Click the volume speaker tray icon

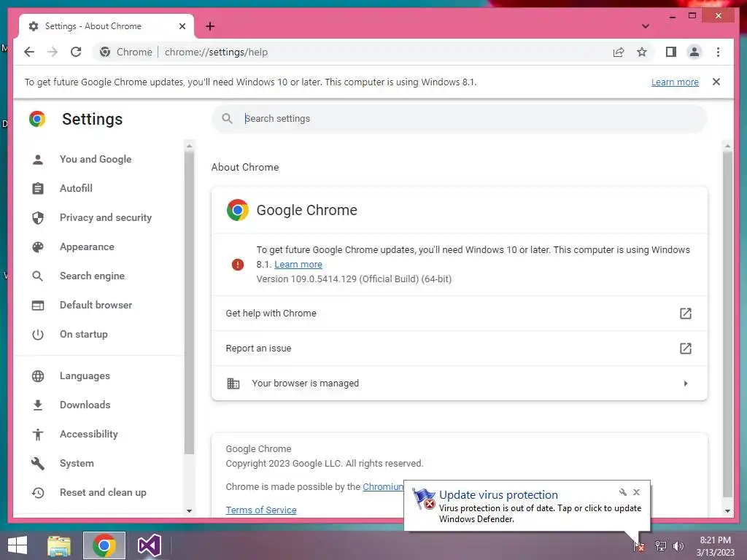pos(678,545)
